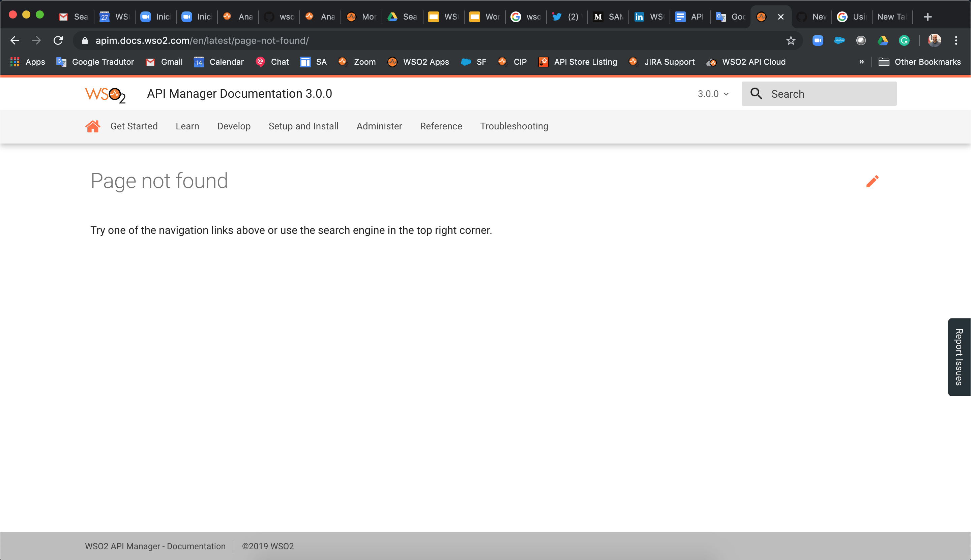Close the current active browser tab
971x560 pixels.
781,17
